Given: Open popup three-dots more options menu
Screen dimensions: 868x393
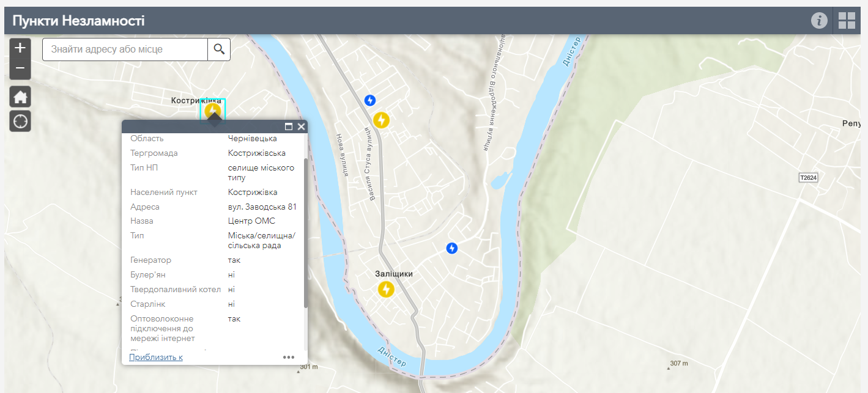Looking at the screenshot, I should click(x=289, y=358).
